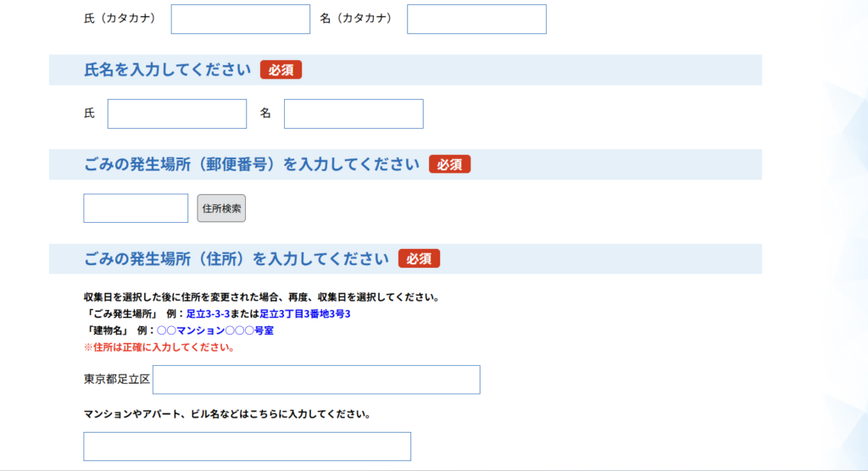The image size is (868, 471).
Task: Click the 必須 badge beside 郵便番号 heading
Action: click(x=449, y=164)
